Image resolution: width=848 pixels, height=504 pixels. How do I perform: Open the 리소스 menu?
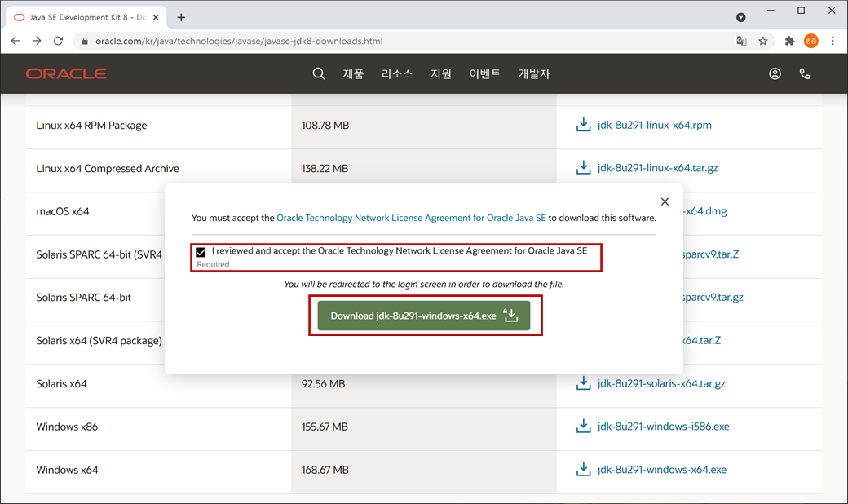(397, 73)
